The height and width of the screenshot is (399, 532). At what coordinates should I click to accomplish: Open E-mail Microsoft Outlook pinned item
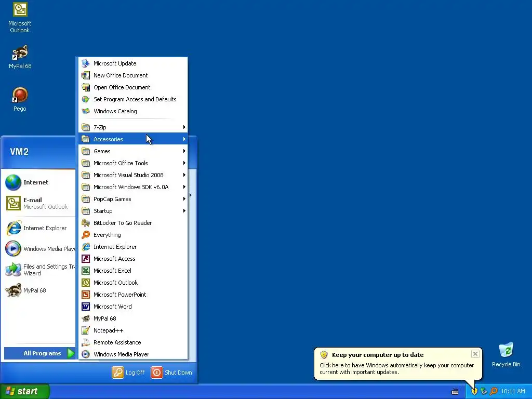pyautogui.click(x=39, y=203)
